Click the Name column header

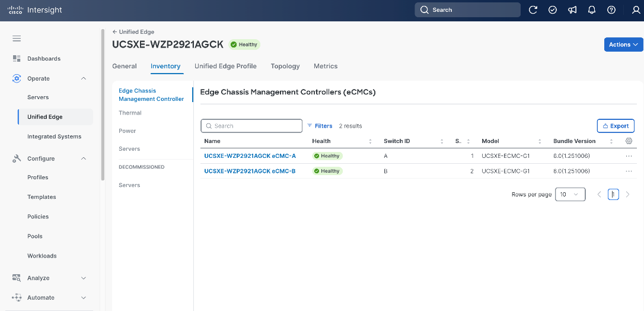coord(212,141)
